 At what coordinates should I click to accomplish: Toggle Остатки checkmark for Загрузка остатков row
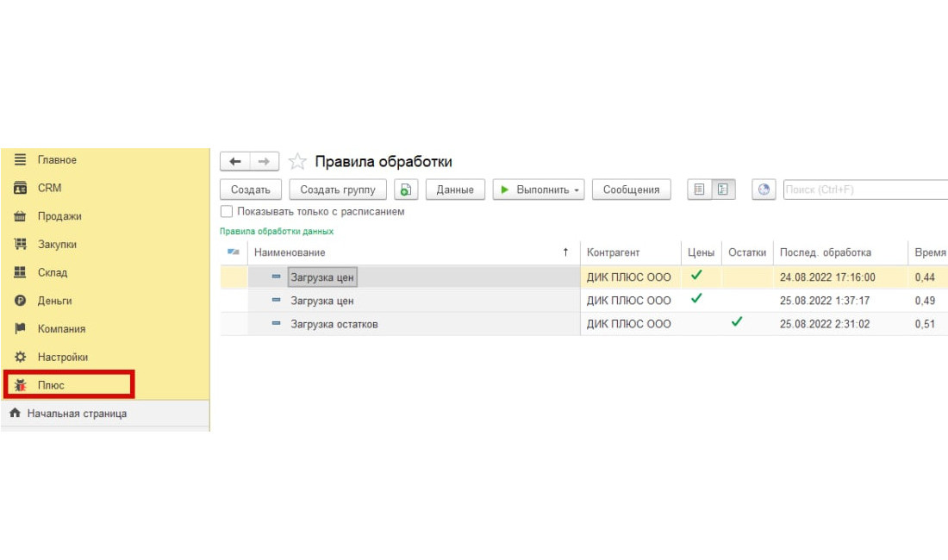tap(736, 323)
